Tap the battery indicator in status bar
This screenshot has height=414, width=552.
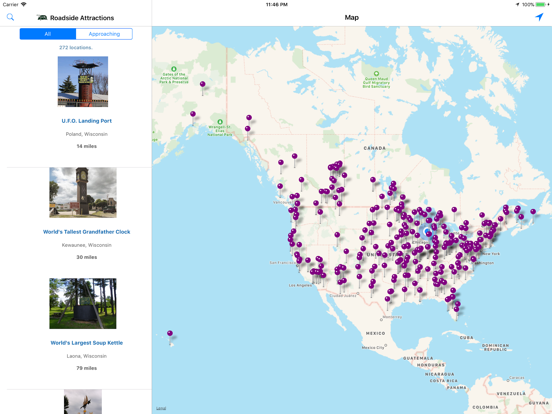point(541,5)
